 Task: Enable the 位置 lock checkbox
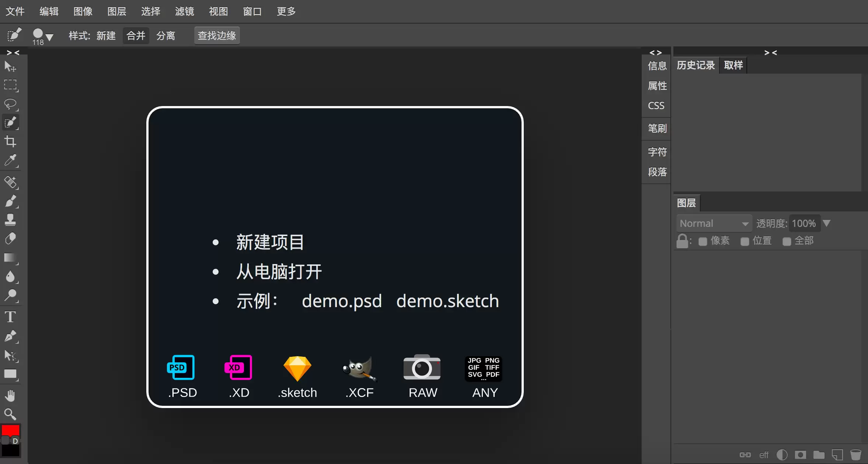[745, 241]
